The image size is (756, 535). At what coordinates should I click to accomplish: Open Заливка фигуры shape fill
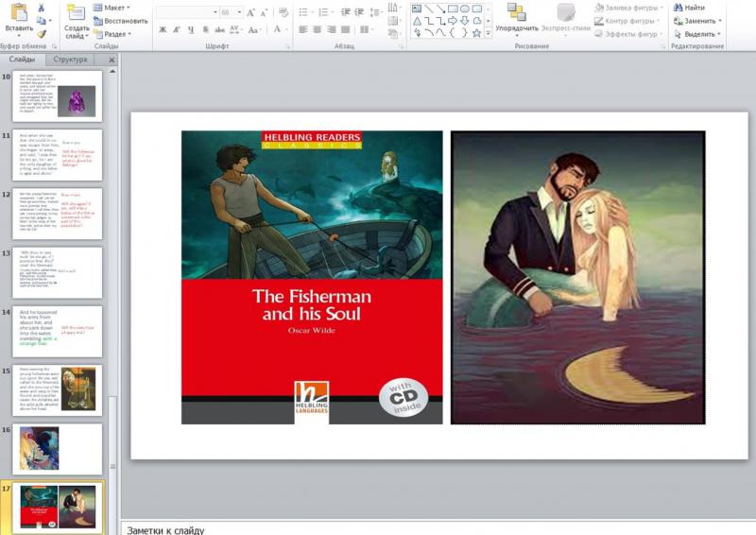629,8
